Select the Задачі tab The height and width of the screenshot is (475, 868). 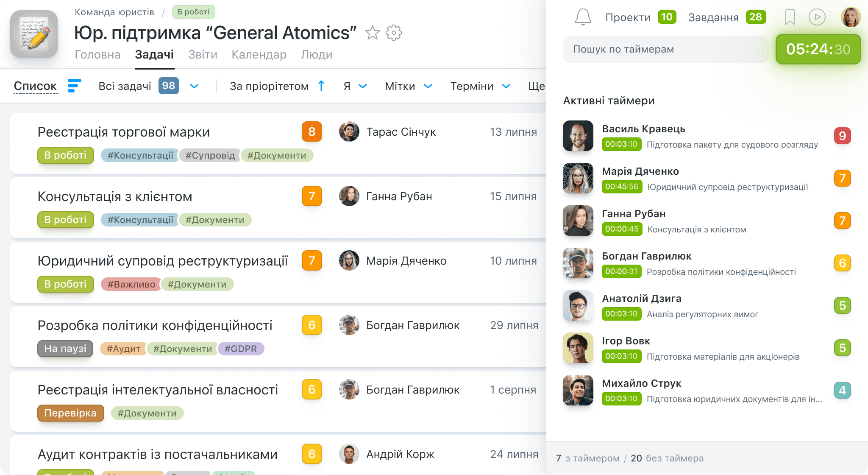(x=154, y=55)
